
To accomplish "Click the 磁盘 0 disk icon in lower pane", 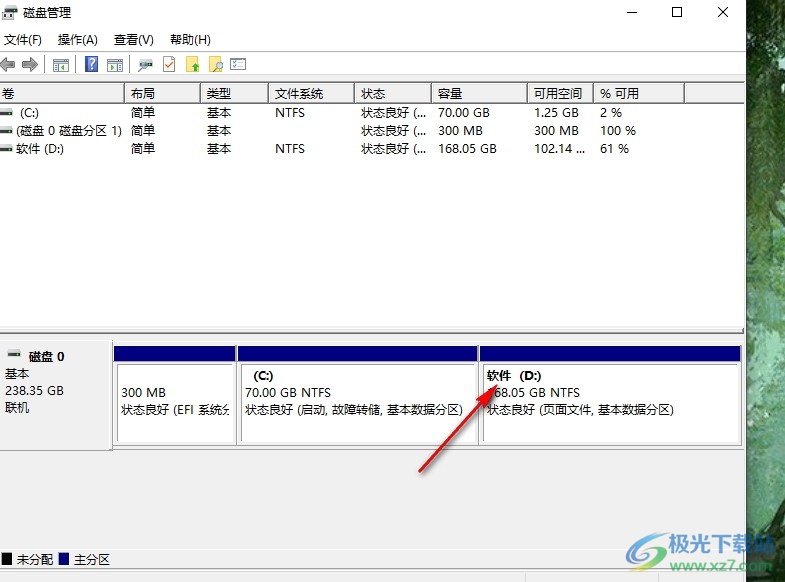I will click(14, 354).
